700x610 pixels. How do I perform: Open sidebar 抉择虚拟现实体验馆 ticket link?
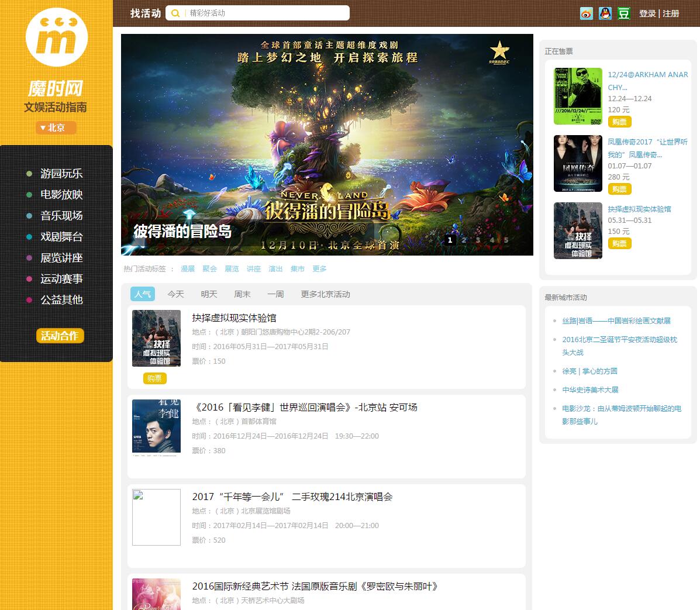click(639, 209)
